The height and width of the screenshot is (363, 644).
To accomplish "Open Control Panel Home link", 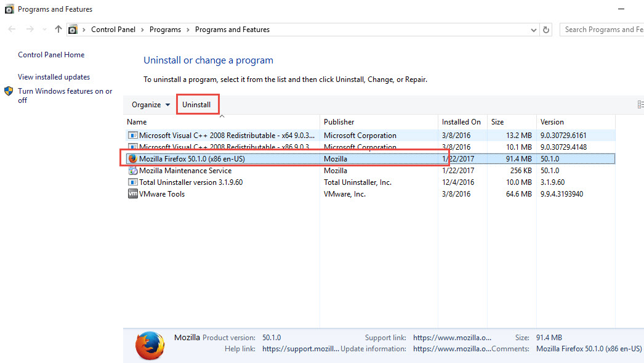I will click(51, 55).
